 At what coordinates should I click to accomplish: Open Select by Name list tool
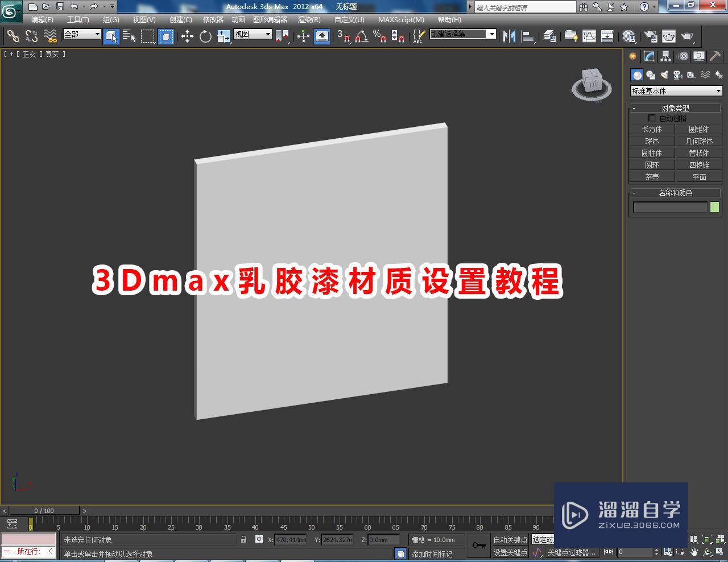(129, 36)
